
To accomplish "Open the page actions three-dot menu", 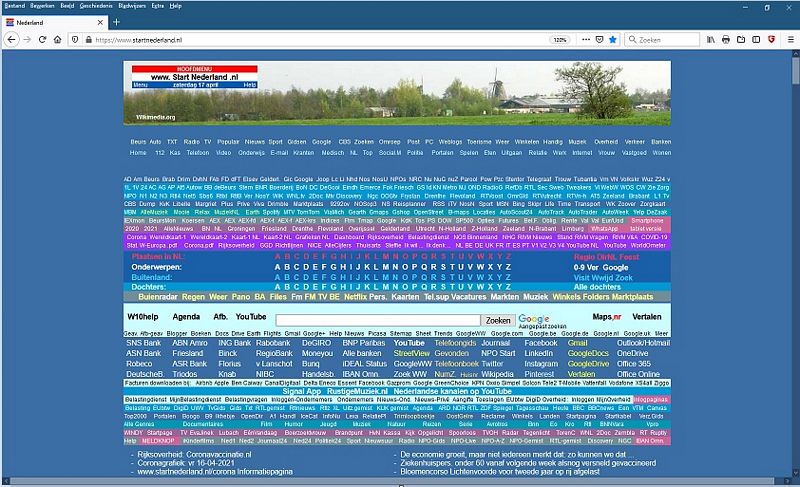I will 586,39.
